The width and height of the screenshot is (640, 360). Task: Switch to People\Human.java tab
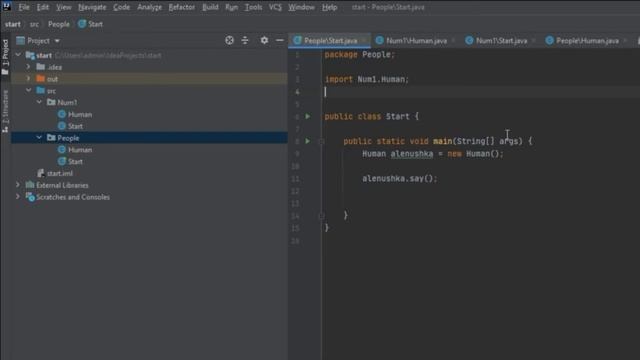tap(587, 40)
